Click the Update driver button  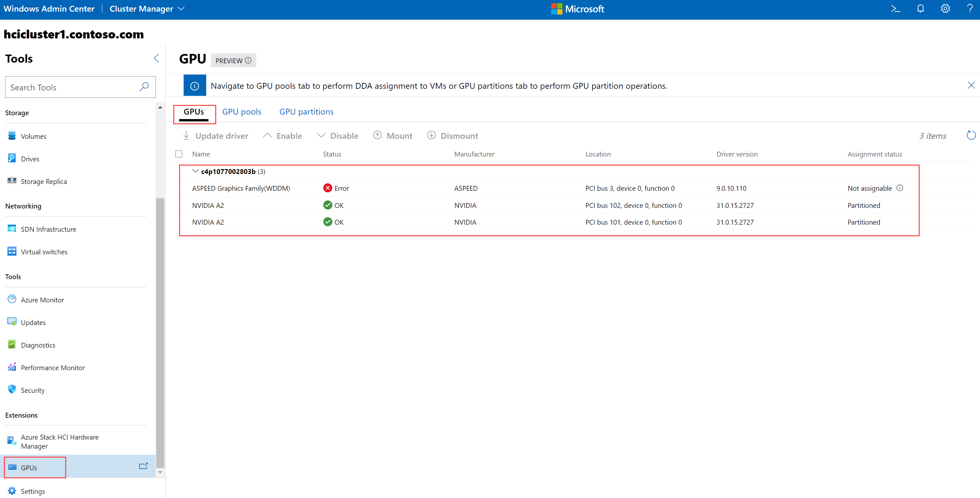(215, 136)
